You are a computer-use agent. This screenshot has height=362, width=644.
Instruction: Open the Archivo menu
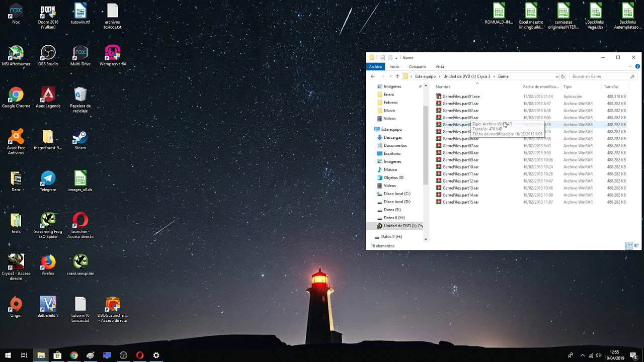pyautogui.click(x=375, y=66)
